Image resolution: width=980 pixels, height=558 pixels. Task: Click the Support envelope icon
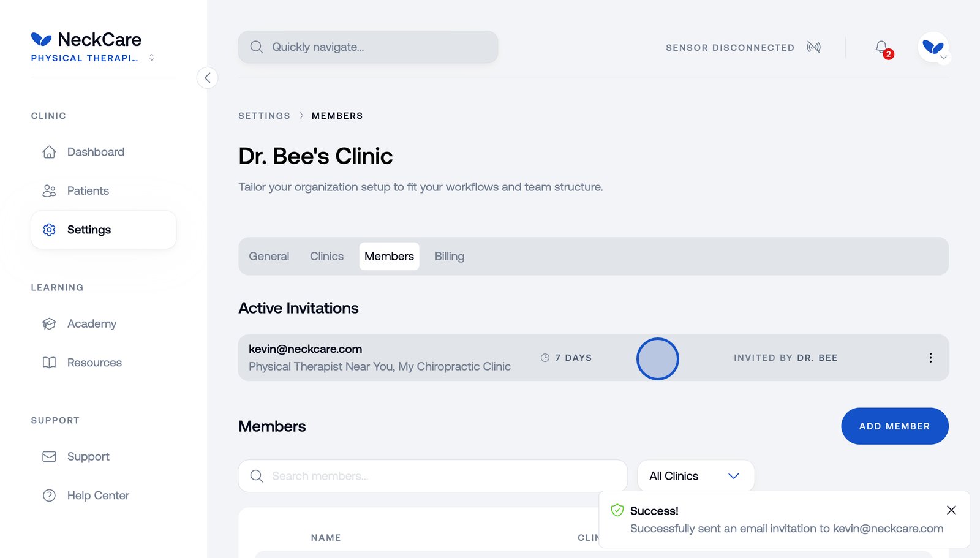49,456
